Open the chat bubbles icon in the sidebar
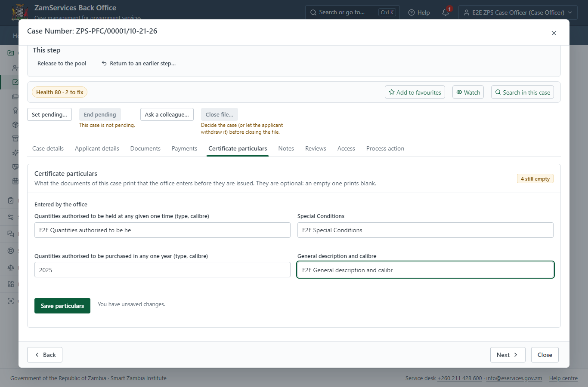 [11, 234]
